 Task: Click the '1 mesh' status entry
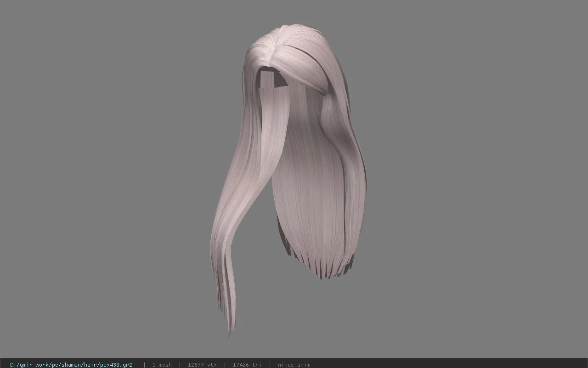(x=162, y=365)
